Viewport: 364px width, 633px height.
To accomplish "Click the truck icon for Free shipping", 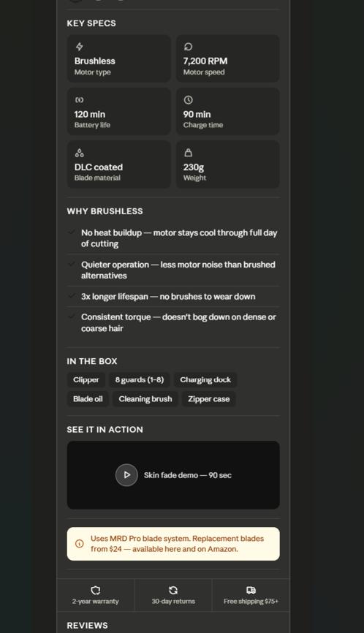I will 251,590.
